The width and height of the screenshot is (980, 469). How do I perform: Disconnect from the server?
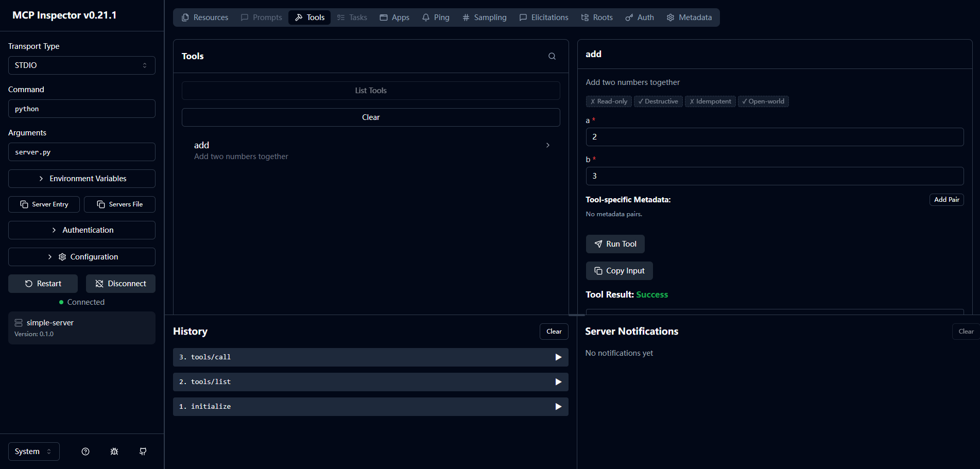(x=121, y=284)
